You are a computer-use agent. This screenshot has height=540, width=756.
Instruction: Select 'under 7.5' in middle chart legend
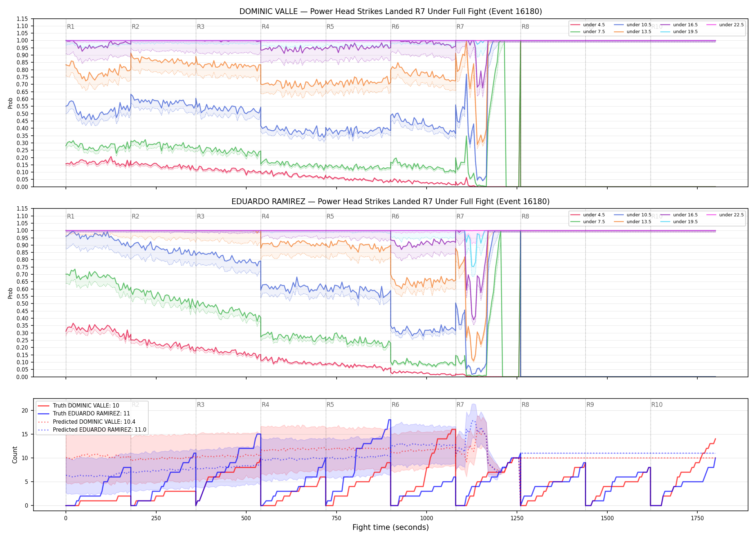588,222
